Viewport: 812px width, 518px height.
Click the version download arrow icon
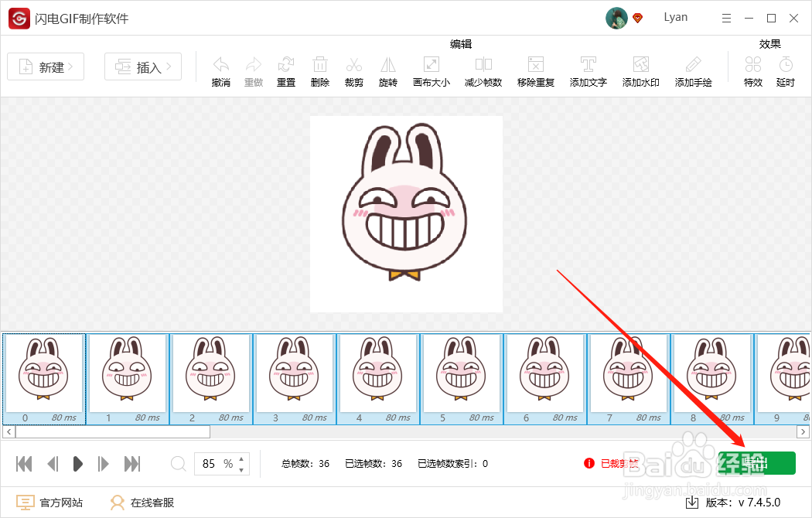pos(692,502)
